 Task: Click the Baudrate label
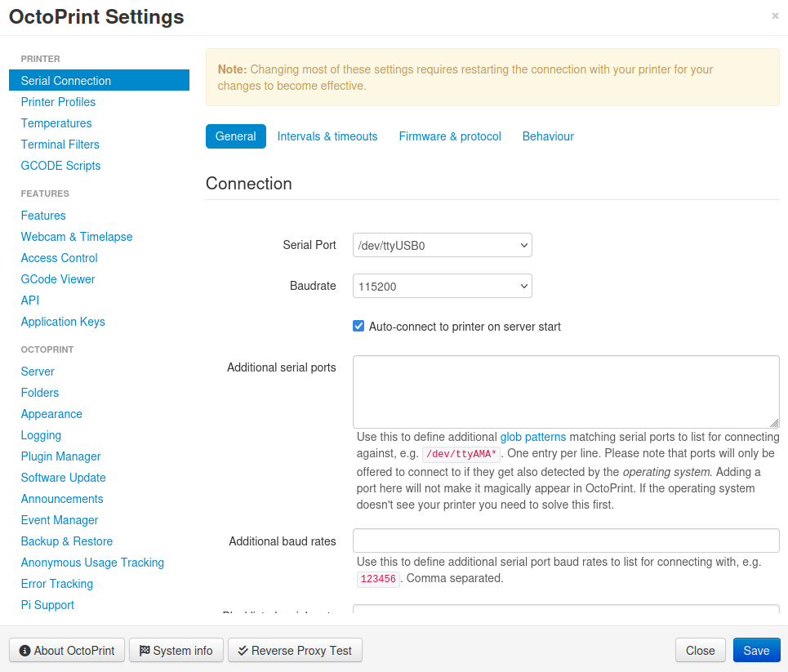tap(313, 286)
